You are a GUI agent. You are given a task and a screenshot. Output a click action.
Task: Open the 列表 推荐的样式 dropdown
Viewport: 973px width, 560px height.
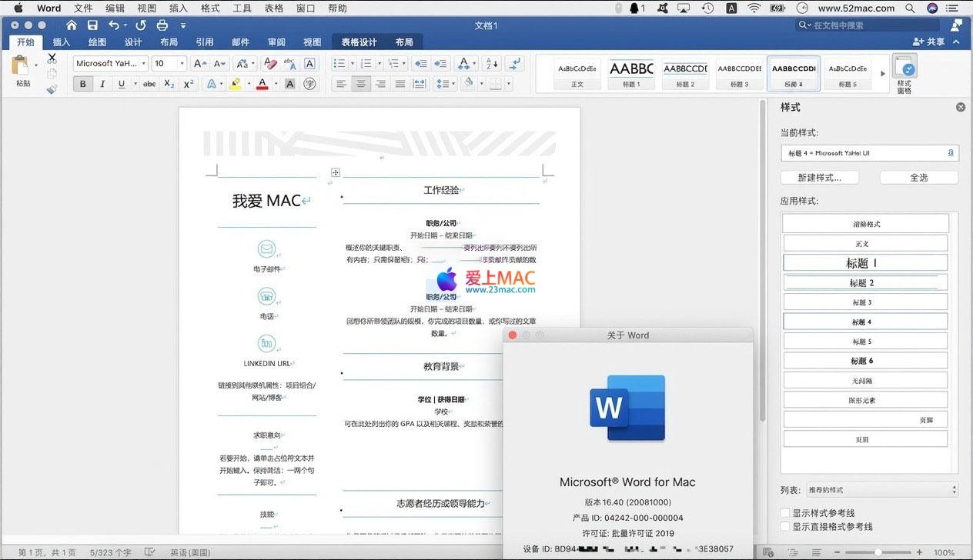[x=881, y=490]
